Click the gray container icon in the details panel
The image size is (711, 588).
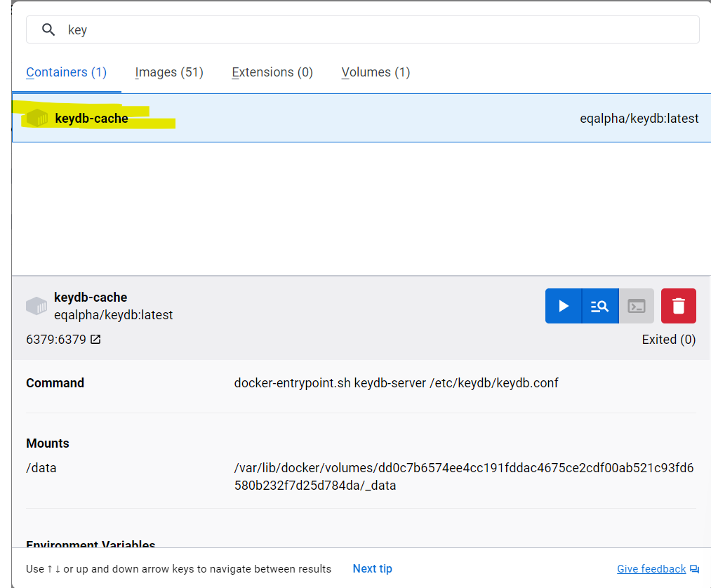click(36, 305)
